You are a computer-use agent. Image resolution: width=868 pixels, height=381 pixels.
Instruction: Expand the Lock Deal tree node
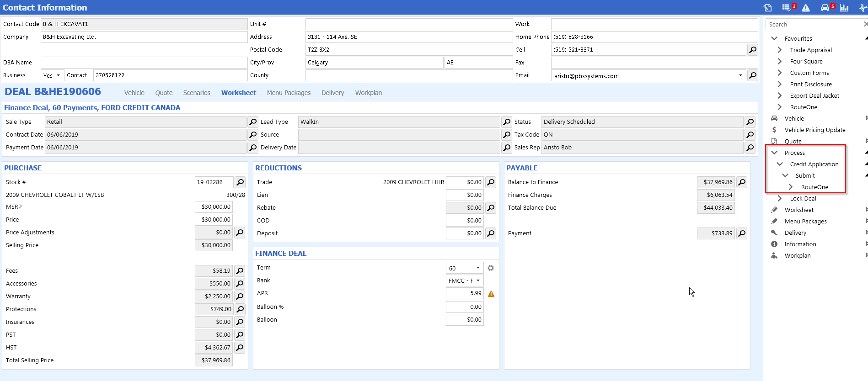click(780, 198)
